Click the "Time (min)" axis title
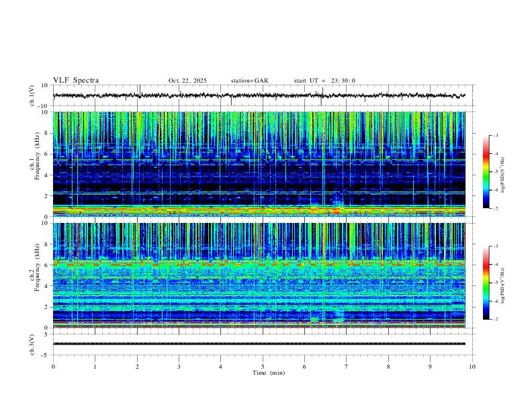Viewport: 532px width, 411px height. [269, 373]
